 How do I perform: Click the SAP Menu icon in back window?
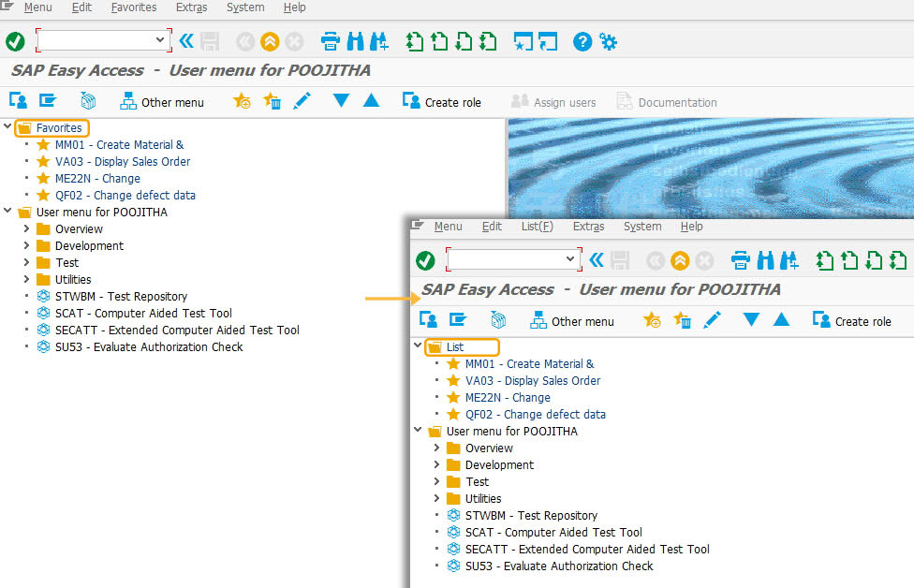48,101
